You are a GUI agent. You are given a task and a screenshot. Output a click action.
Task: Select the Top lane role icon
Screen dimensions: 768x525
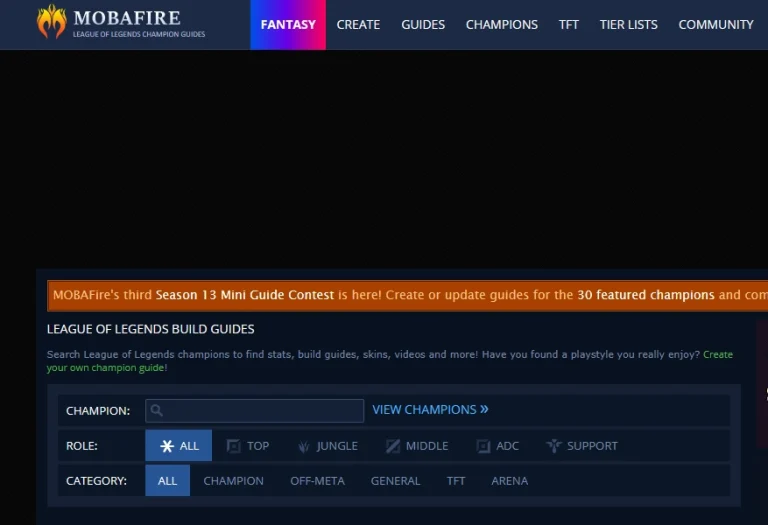coord(234,446)
